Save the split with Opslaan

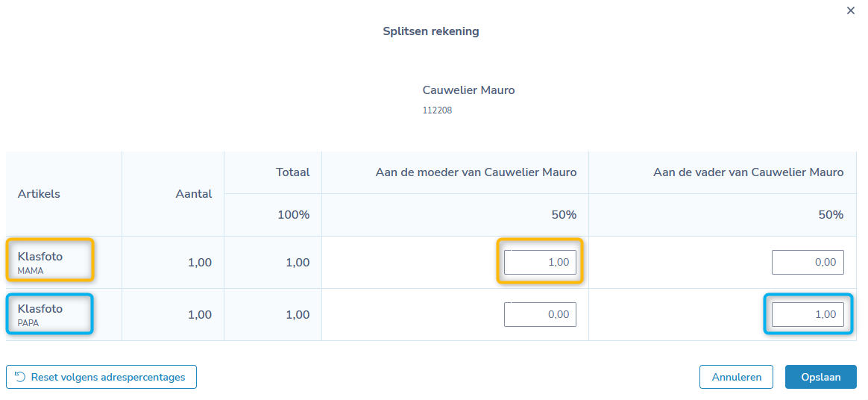tap(820, 377)
